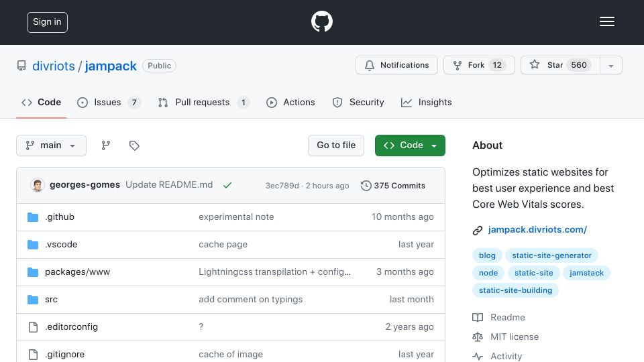Star the jampack repository

(560, 65)
